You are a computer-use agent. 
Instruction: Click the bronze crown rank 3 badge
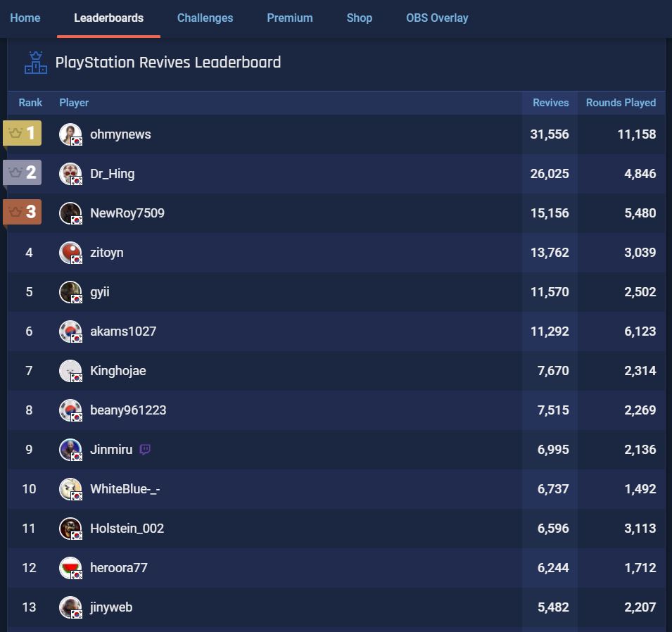click(x=23, y=212)
